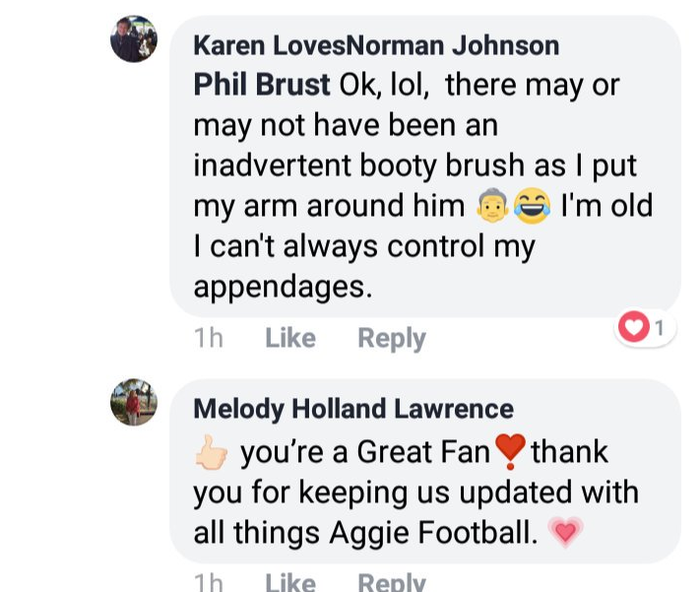Reply to Karen's comment

(x=391, y=339)
